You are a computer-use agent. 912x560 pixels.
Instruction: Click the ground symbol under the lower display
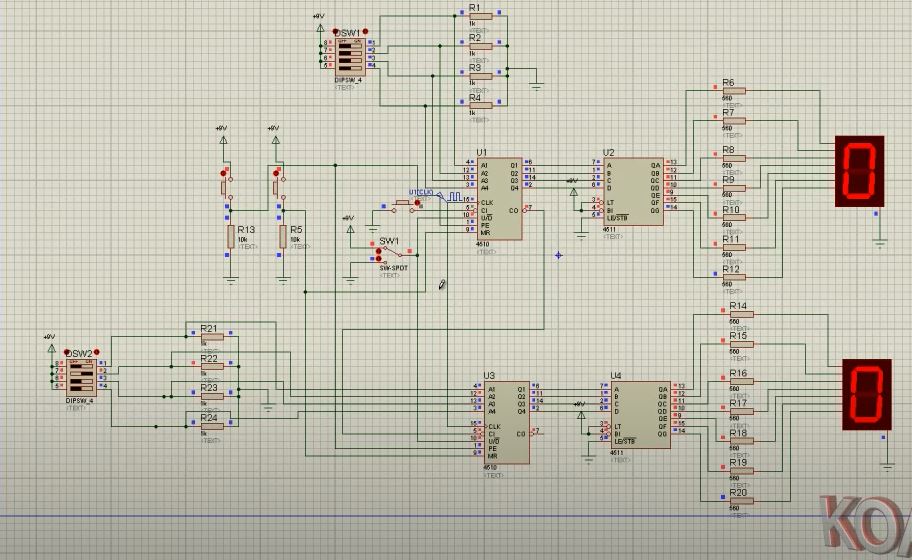pos(887,467)
